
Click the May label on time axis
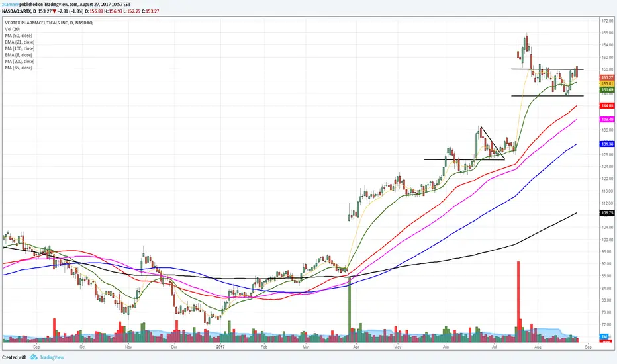click(x=398, y=347)
